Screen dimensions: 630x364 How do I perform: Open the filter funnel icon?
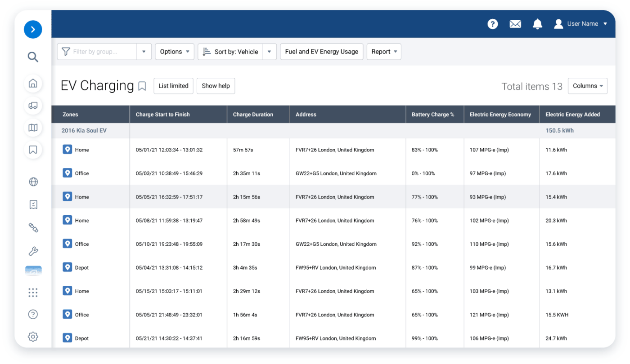[x=66, y=51]
